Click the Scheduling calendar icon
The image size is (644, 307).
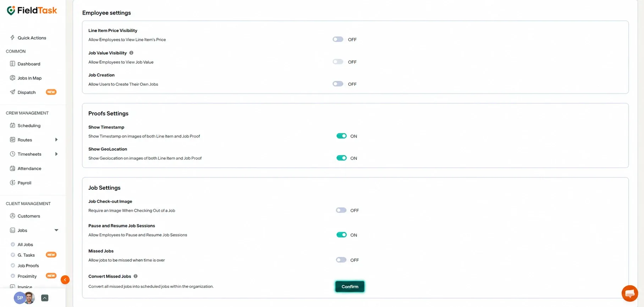click(x=12, y=125)
